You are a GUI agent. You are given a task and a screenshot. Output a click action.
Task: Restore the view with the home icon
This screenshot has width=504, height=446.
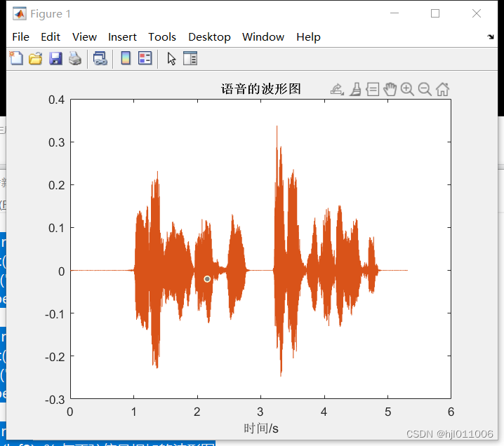click(x=442, y=89)
